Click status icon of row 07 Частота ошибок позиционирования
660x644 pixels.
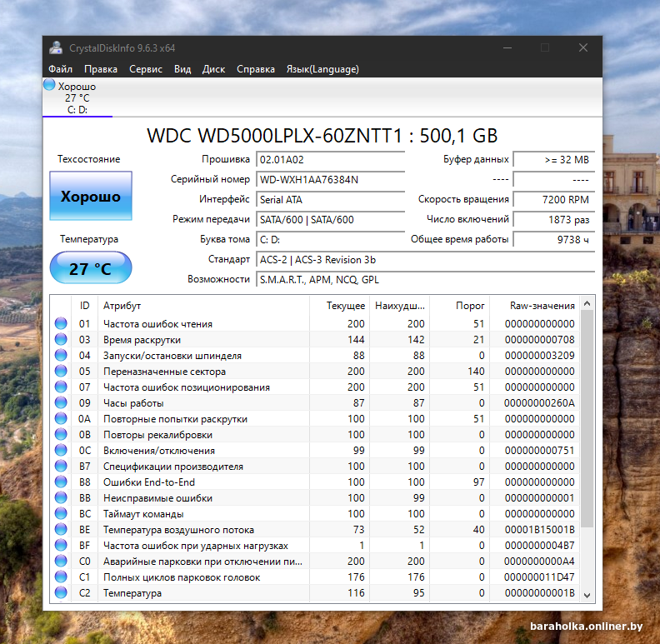tap(61, 387)
